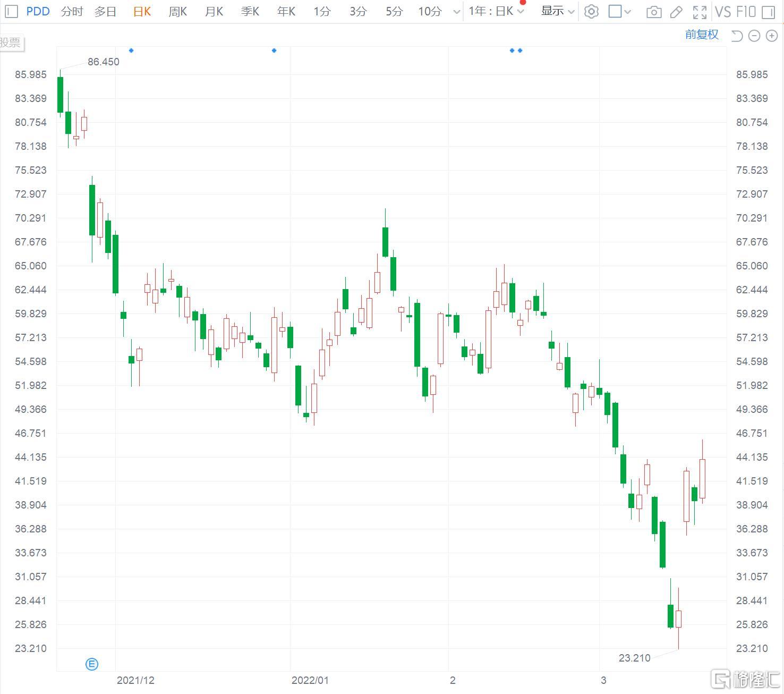784x694 pixels.
Task: Select the 日K daily candlestick tab
Action: coord(142,11)
